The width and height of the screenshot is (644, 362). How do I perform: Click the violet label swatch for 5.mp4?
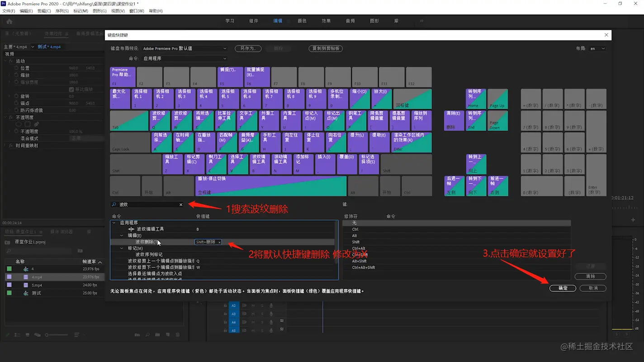click(9, 285)
